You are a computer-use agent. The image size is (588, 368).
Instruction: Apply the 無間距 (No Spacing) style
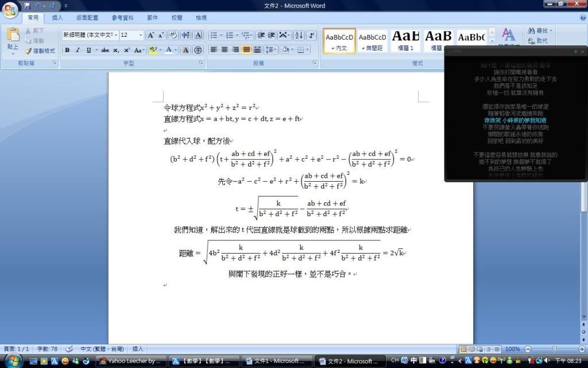372,41
